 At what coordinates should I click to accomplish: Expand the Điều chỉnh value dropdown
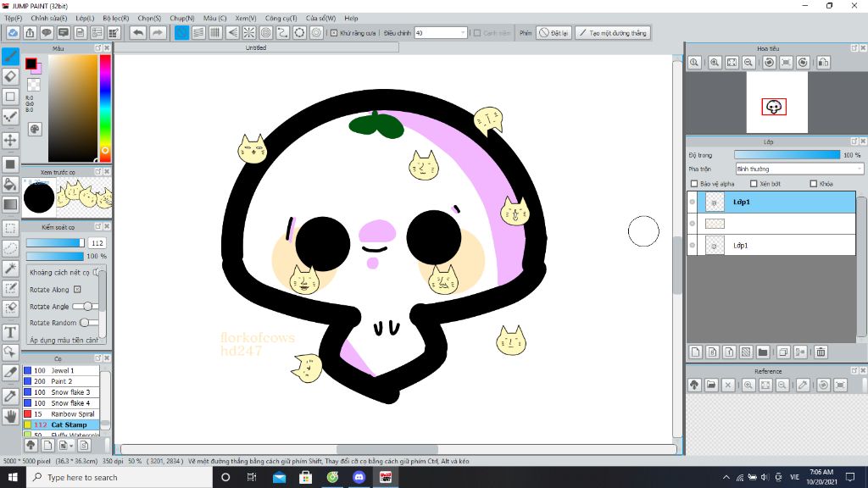click(463, 33)
